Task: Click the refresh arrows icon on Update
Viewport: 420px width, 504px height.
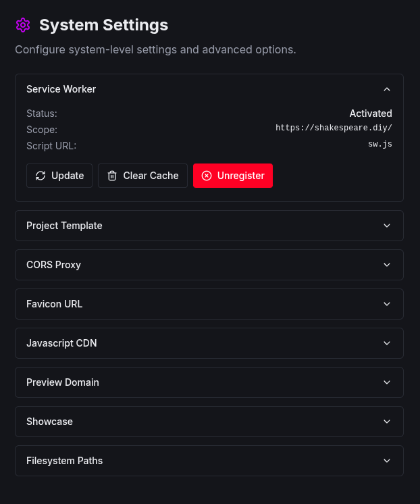Action: pyautogui.click(x=41, y=176)
